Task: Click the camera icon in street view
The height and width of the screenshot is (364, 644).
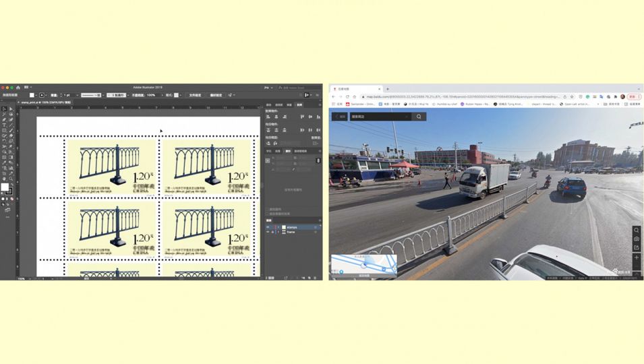Action: tap(636, 239)
